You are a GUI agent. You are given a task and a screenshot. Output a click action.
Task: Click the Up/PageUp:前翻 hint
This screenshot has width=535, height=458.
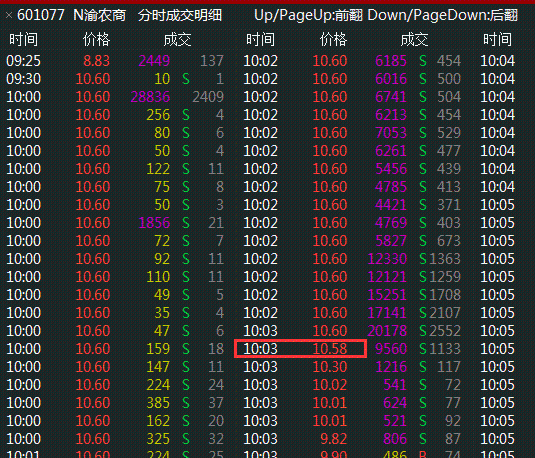click(x=308, y=15)
